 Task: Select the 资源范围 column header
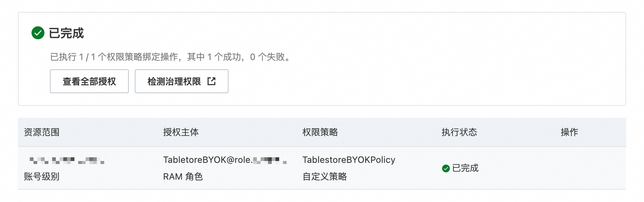coord(42,132)
